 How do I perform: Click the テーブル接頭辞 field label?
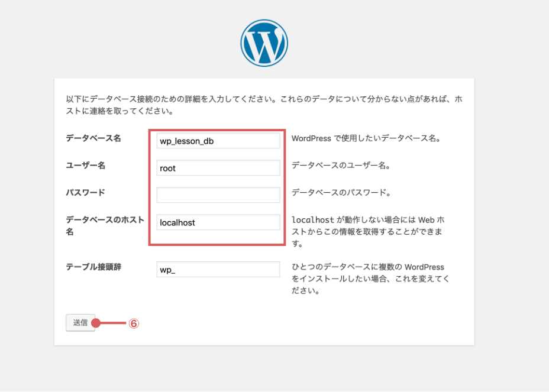[x=93, y=267]
